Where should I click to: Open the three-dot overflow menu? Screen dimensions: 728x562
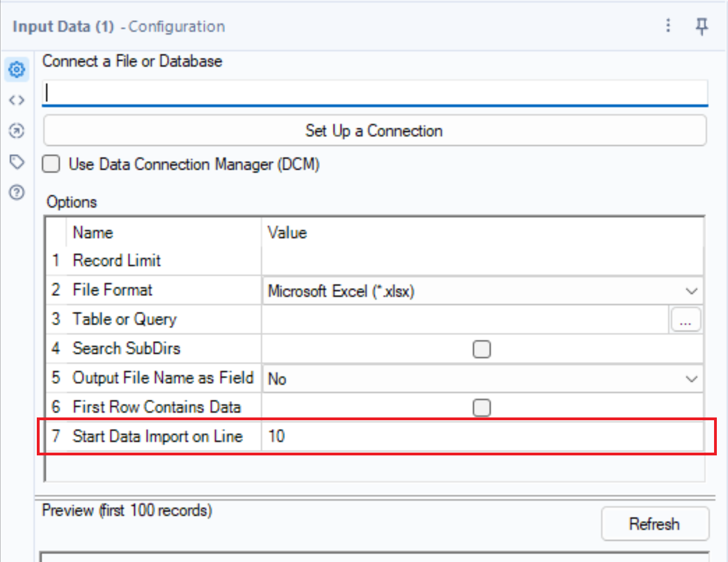coord(668,26)
